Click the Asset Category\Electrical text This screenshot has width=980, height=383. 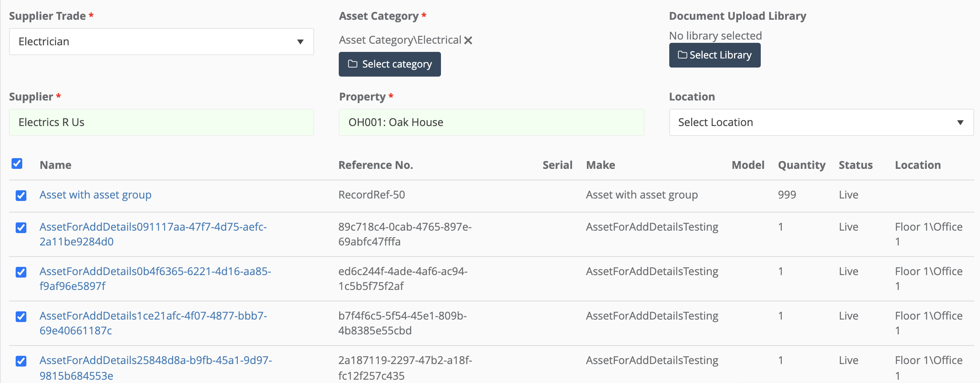[400, 40]
